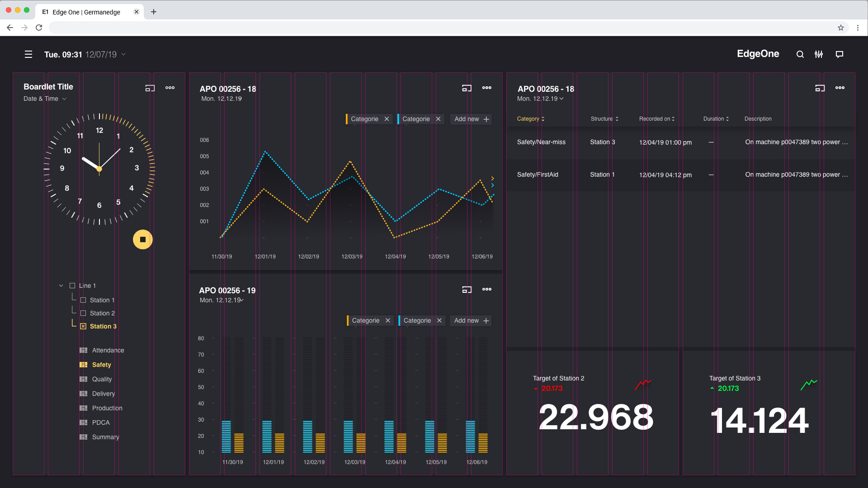Click the yellow stop button under the clock

tap(142, 239)
